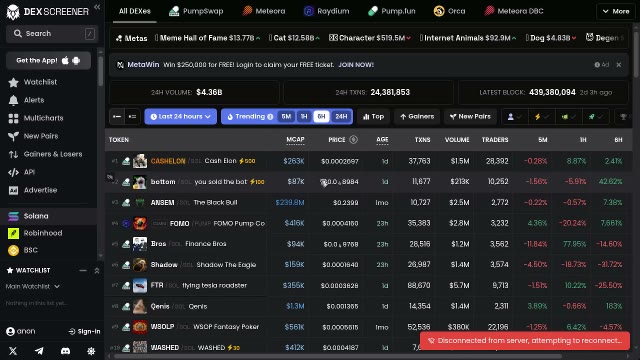Click the Android icon on Get the App
640x360 pixels.
point(76,60)
